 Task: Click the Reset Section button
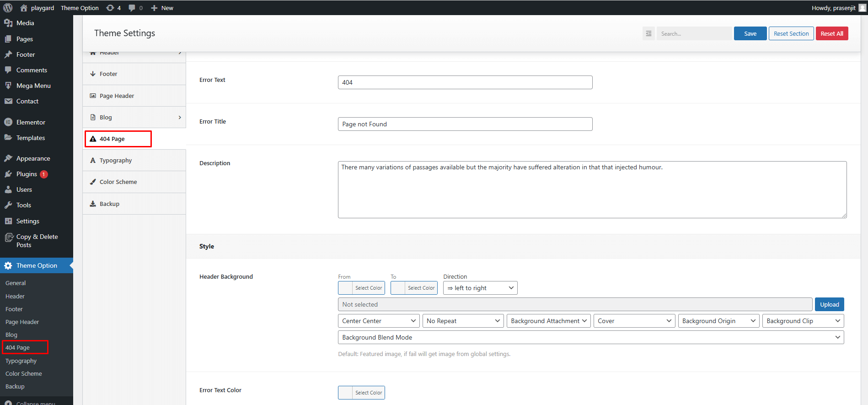(x=791, y=33)
